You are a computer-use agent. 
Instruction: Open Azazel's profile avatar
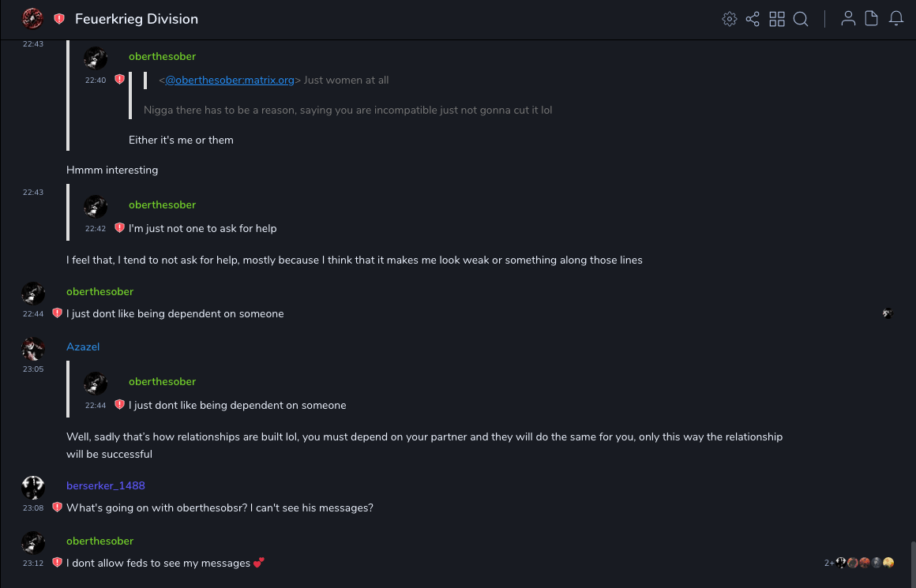click(x=32, y=348)
